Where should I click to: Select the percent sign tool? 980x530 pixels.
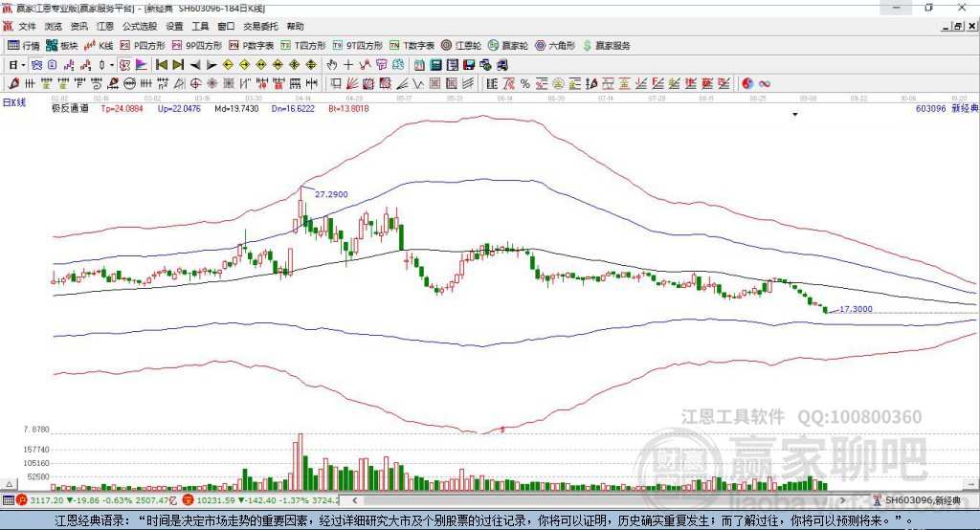(525, 83)
